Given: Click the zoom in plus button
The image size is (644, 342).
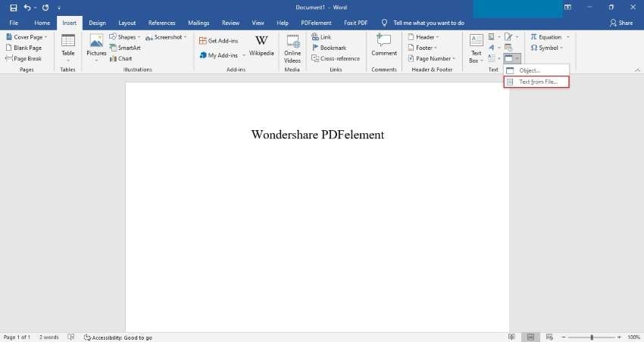Looking at the screenshot, I should click(619, 337).
